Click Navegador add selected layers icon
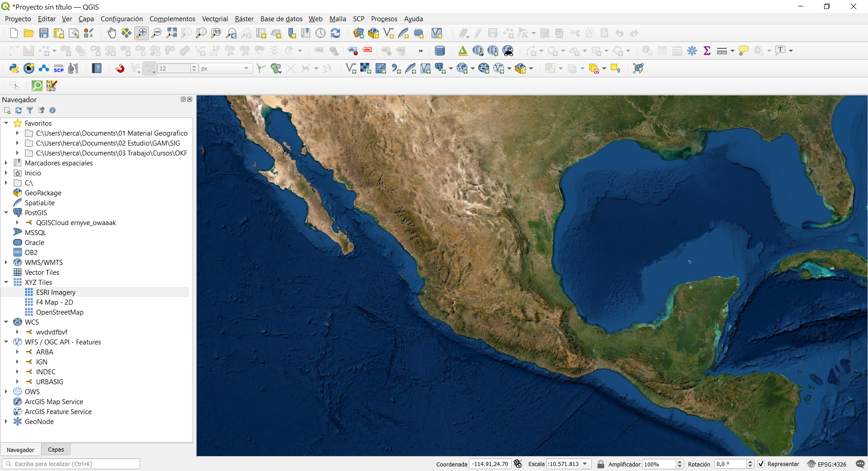868x471 pixels. 7,110
